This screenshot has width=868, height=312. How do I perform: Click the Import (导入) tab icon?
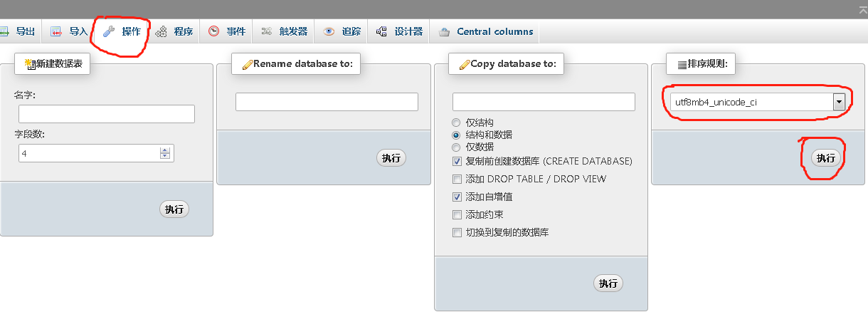56,31
